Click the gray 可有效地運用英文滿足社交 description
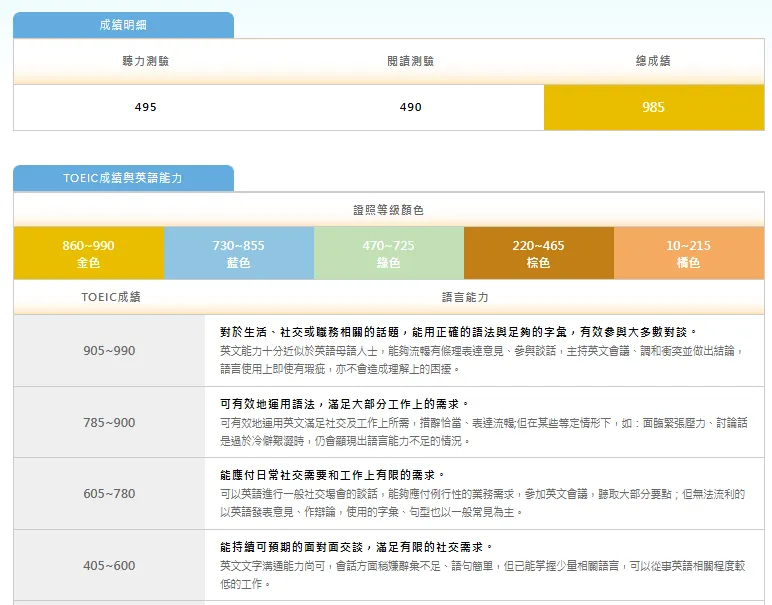 tap(483, 432)
